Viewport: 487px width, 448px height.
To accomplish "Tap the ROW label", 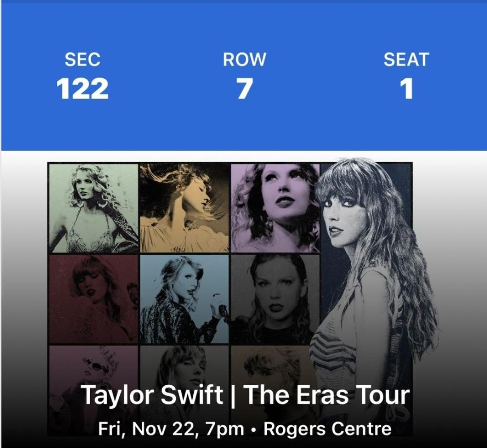I will [244, 59].
